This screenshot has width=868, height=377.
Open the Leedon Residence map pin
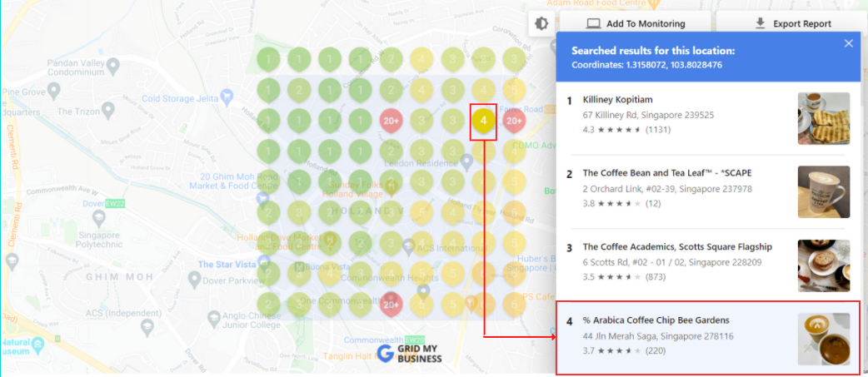click(466, 161)
